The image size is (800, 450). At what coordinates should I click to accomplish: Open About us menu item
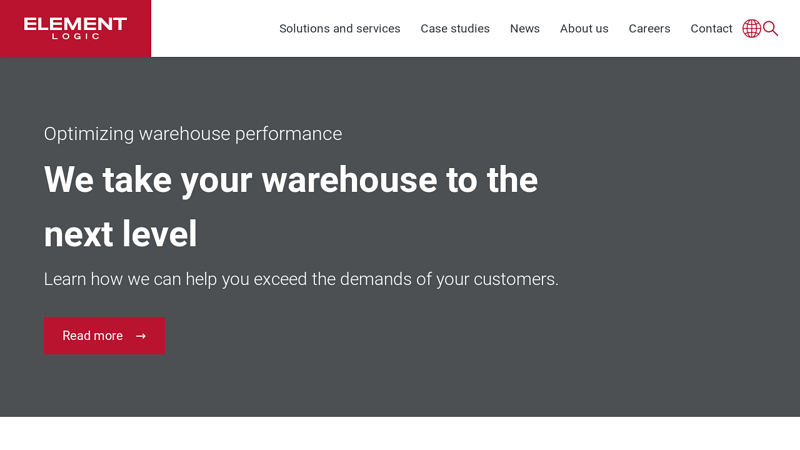584,29
